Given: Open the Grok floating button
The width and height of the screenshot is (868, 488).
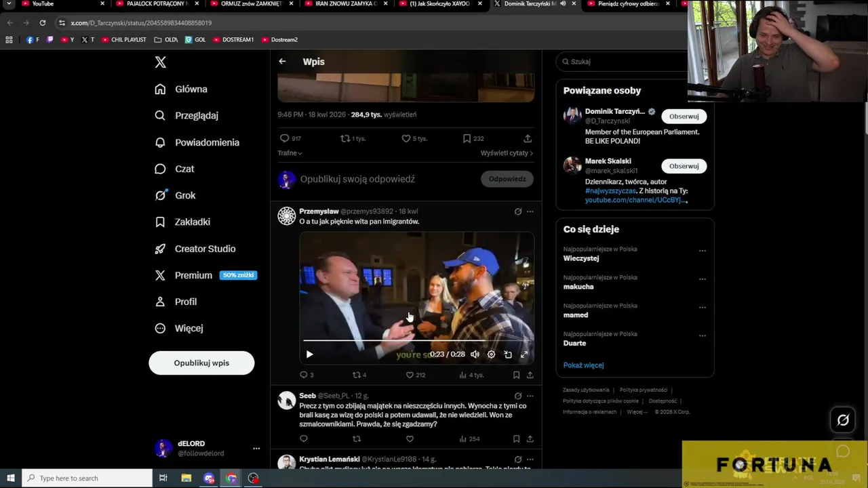Looking at the screenshot, I should (843, 420).
